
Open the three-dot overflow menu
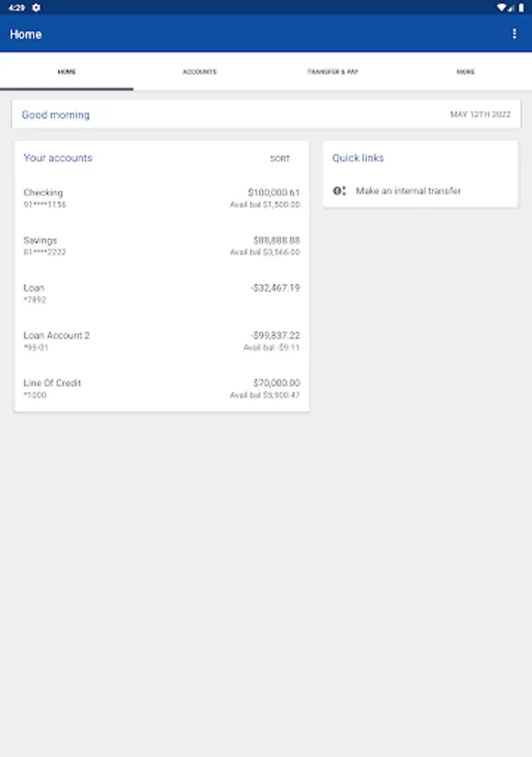click(x=514, y=34)
